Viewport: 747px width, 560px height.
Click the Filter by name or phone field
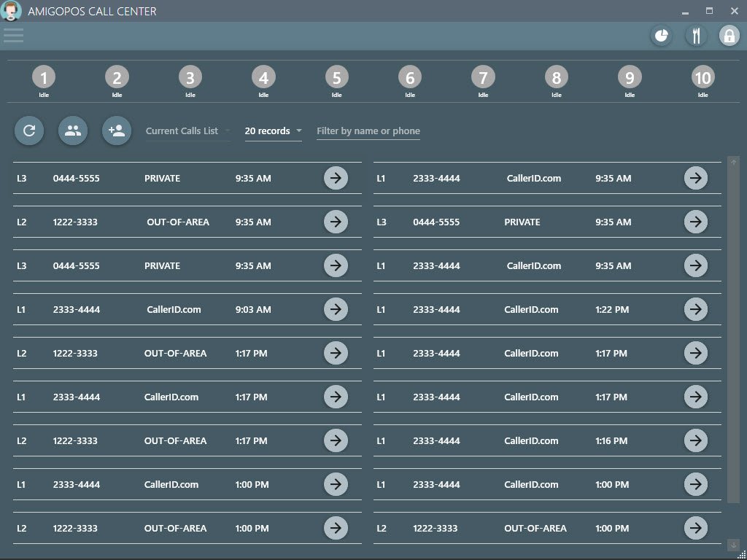[x=368, y=131]
